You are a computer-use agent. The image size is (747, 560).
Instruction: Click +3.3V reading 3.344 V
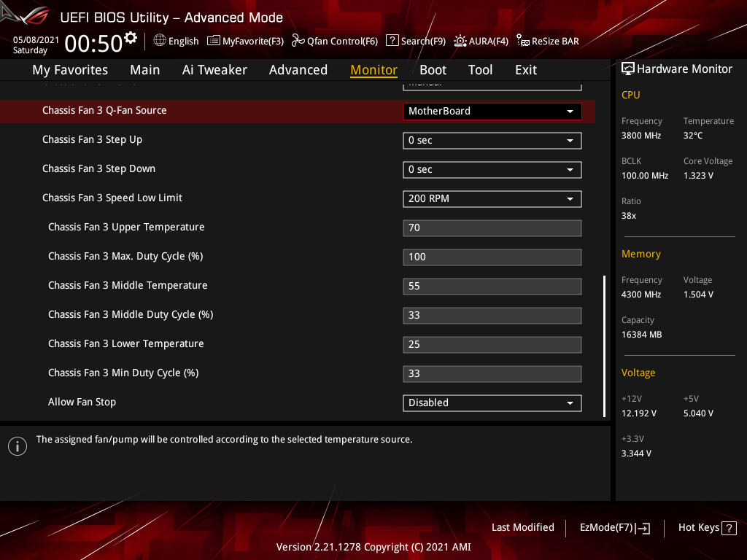click(x=636, y=454)
